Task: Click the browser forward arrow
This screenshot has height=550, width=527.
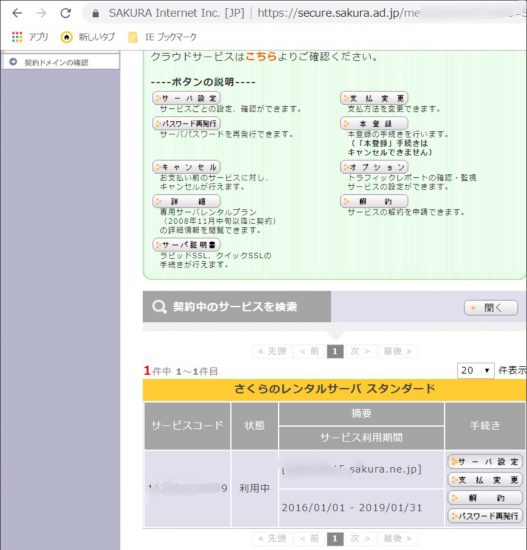Action: click(x=41, y=13)
